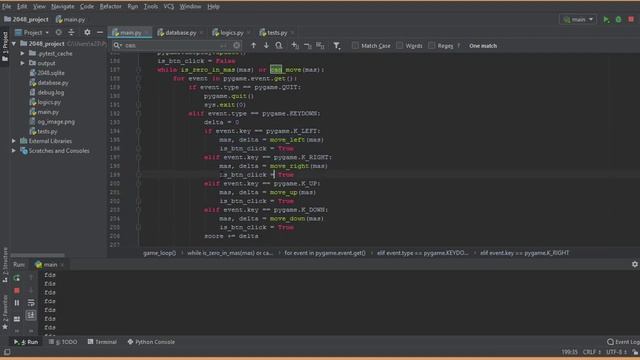Click 'elif event.key == pygame.K_RIGHT' breadcrumb
Screen dimensions: 640x360
pyautogui.click(x=524, y=253)
